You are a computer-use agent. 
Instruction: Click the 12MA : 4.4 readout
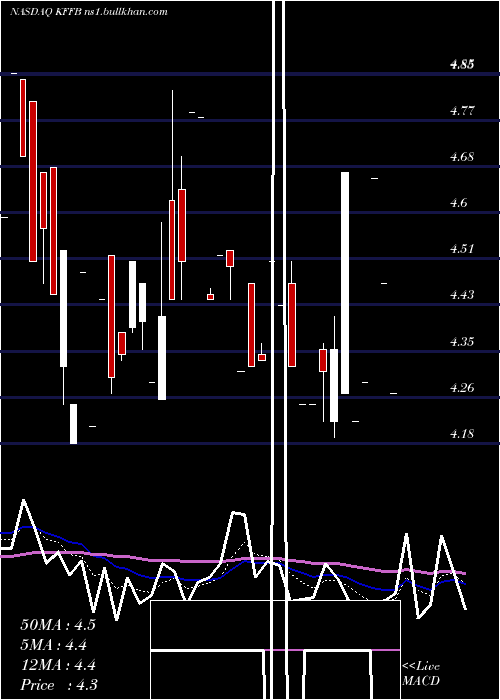coord(58,665)
